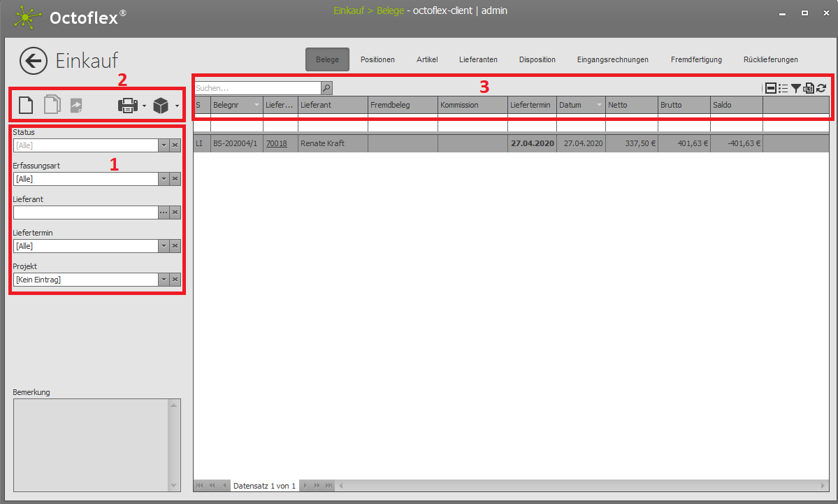Click the funnel filter icon above the table
This screenshot has height=504, width=838.
tap(796, 88)
